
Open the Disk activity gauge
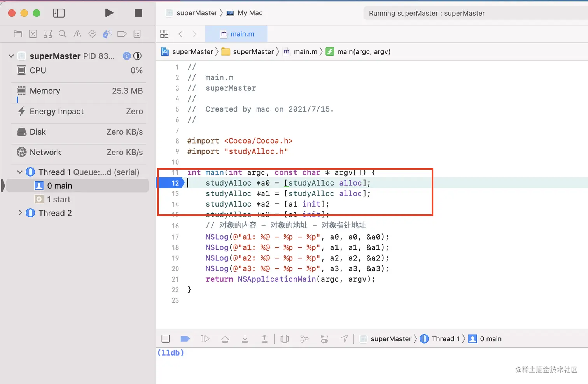[x=80, y=132]
